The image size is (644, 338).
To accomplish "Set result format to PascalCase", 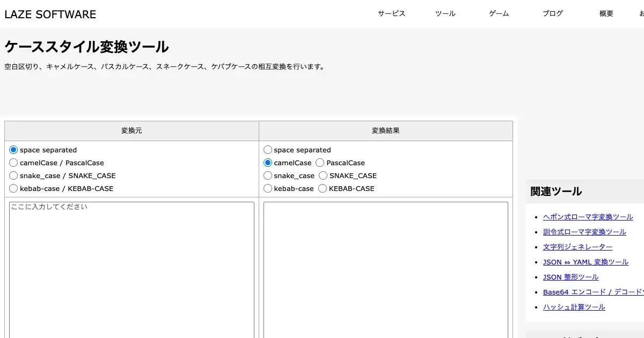I will pos(320,163).
